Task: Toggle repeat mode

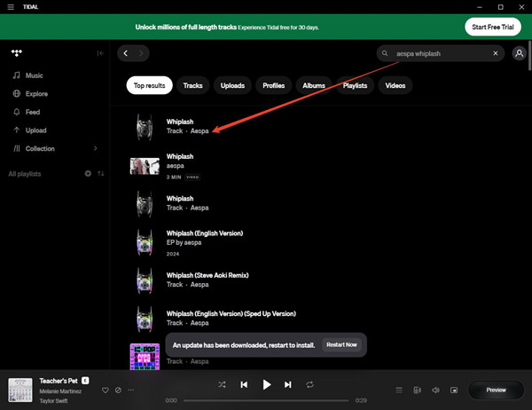Action: [x=309, y=384]
